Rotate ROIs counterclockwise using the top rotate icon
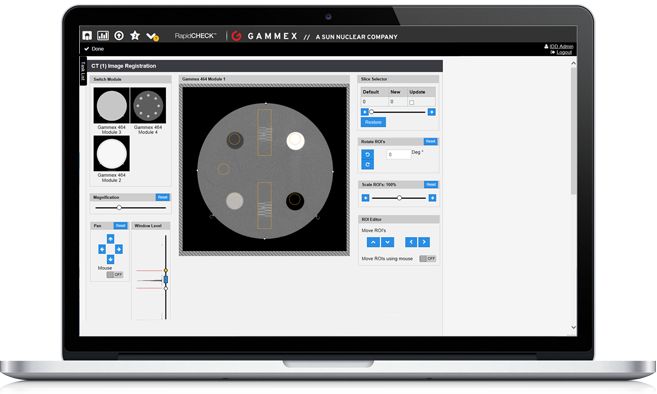657x394 pixels. pyautogui.click(x=367, y=154)
